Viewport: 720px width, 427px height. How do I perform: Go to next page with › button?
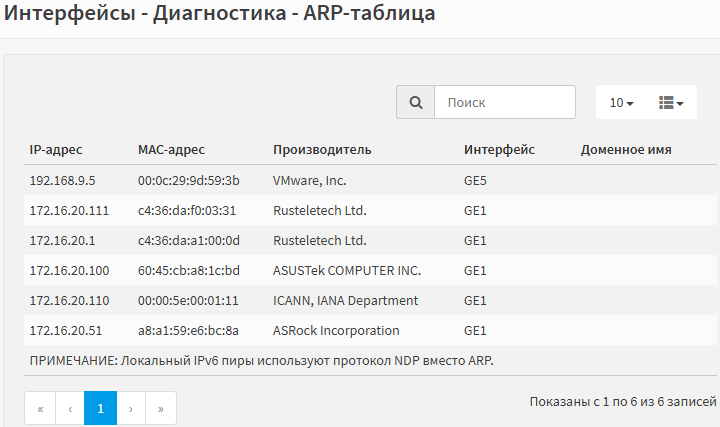tap(131, 409)
